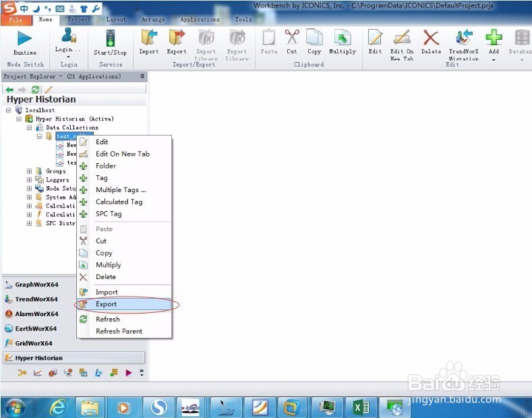Click the Export Library ribbon icon
Viewport: 532px width, 418px height.
(237, 37)
